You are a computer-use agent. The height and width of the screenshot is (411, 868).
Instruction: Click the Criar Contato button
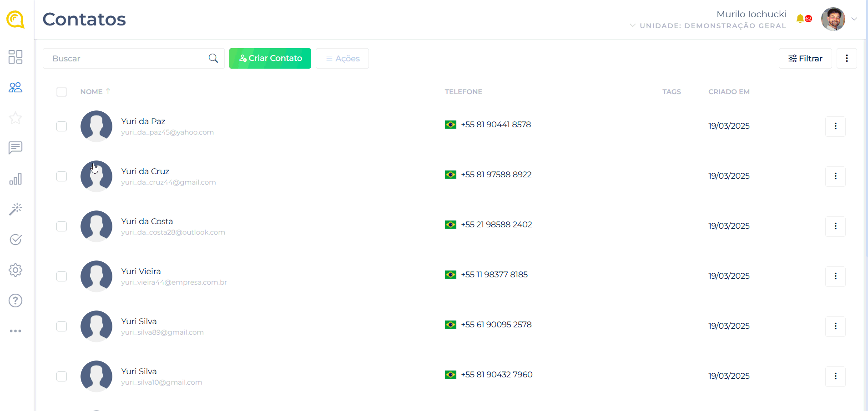[270, 59]
